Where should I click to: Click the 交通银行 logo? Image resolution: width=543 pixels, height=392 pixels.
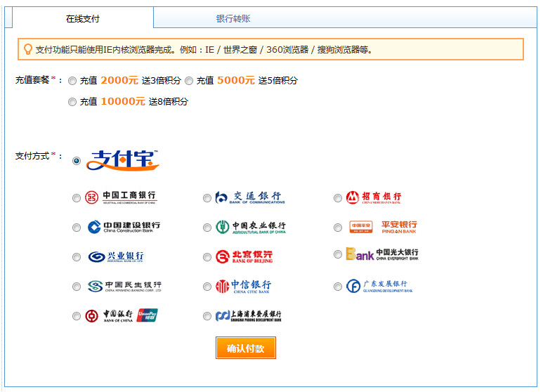(249, 197)
